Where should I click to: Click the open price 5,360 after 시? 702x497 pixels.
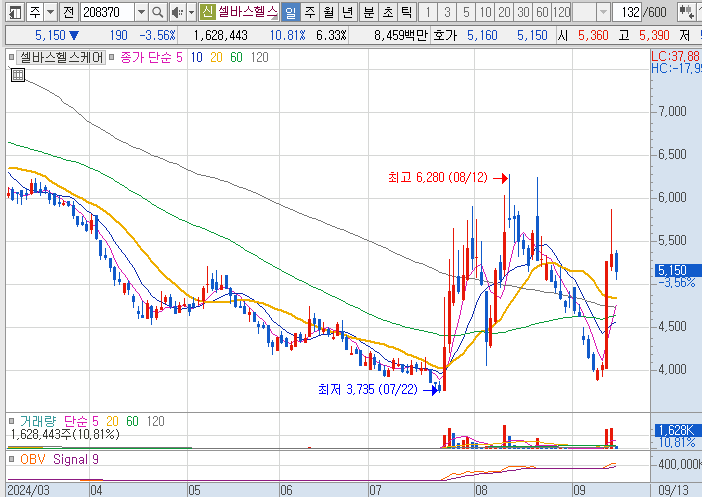pos(593,35)
